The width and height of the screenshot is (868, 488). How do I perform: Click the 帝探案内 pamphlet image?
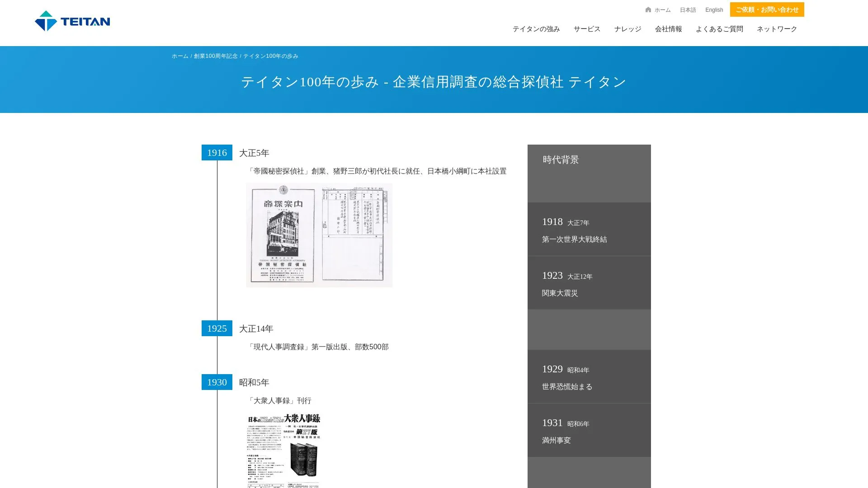pyautogui.click(x=319, y=235)
